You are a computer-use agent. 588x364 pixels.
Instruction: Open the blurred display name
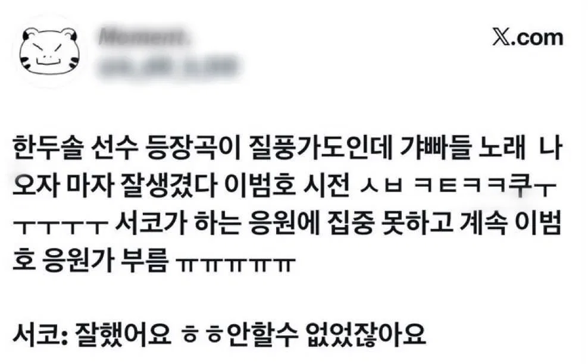(x=142, y=37)
